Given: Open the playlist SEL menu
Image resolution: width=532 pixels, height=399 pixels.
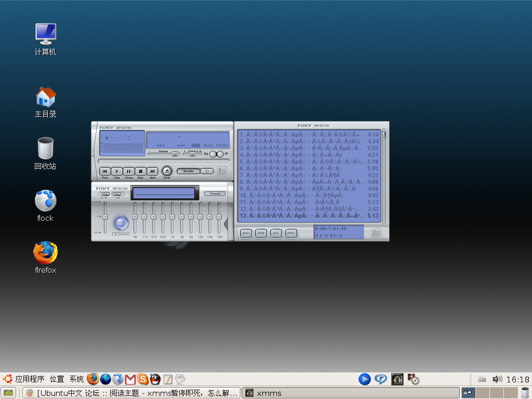Looking at the screenshot, I should pos(276,233).
